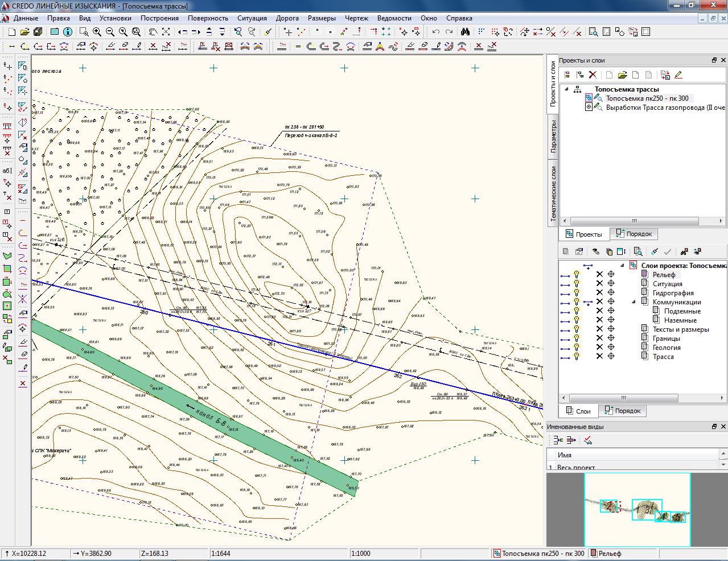Viewport: 728px width, 561px height.
Task: Click the Fit all extents icon
Action: 166,32
